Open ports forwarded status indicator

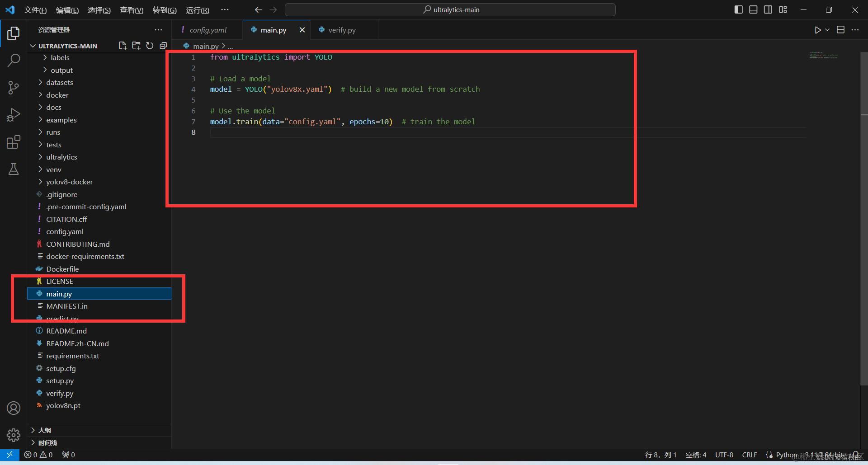(x=69, y=455)
